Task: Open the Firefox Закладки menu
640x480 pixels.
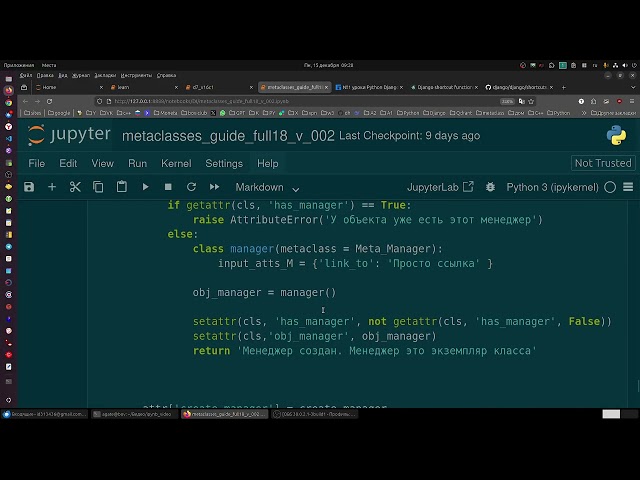Action: coord(105,75)
